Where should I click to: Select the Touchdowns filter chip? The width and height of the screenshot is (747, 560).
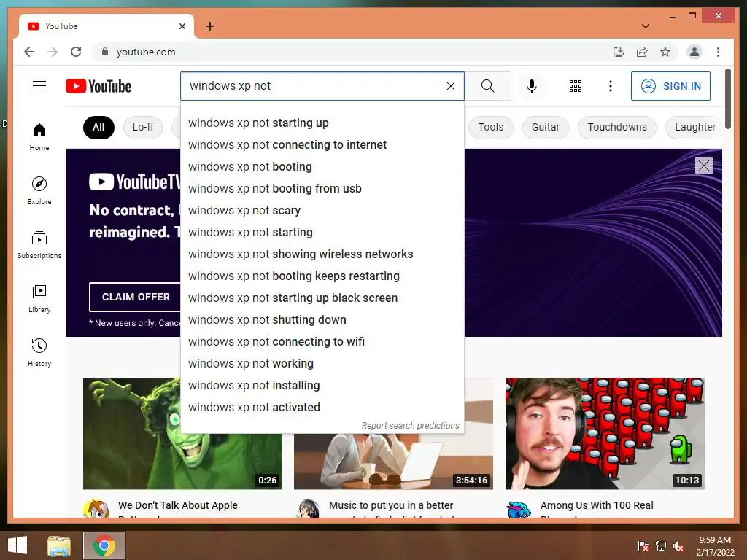pyautogui.click(x=617, y=127)
